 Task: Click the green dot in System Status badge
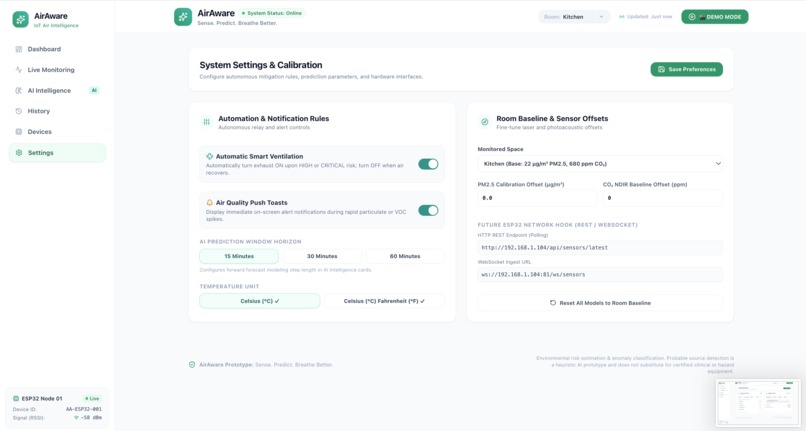click(x=243, y=13)
